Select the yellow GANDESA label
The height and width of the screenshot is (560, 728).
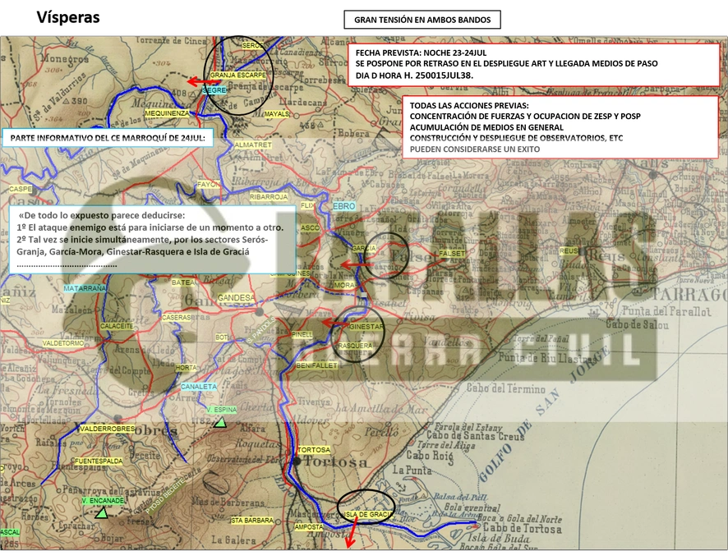(236, 297)
